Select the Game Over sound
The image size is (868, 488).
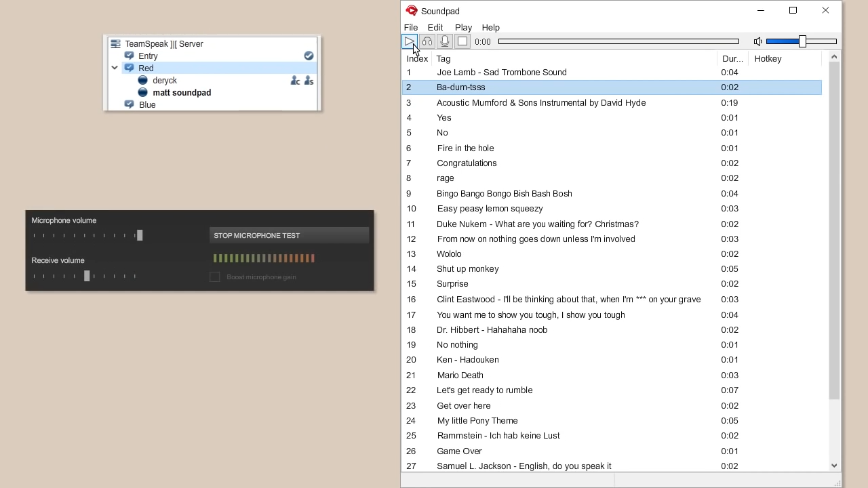point(612,451)
